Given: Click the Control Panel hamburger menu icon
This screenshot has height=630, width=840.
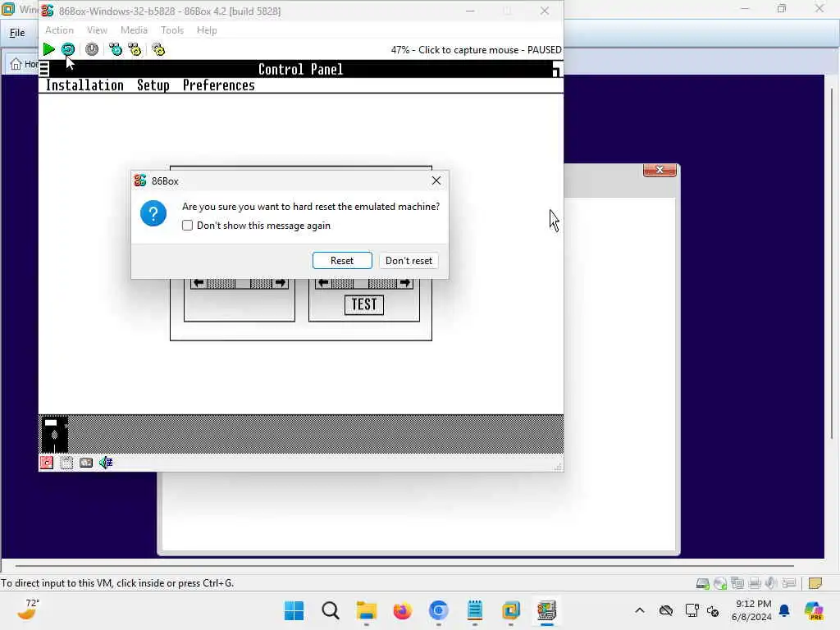Looking at the screenshot, I should tap(44, 69).
